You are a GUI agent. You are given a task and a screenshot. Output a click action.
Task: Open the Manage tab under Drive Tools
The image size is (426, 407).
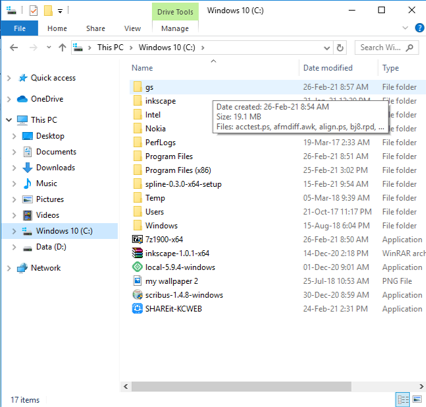[175, 29]
